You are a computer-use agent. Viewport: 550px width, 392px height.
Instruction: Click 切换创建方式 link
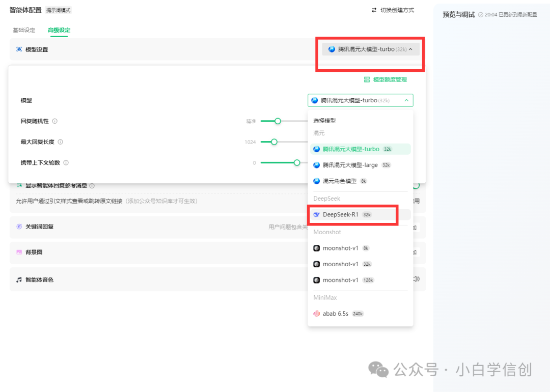pos(397,10)
